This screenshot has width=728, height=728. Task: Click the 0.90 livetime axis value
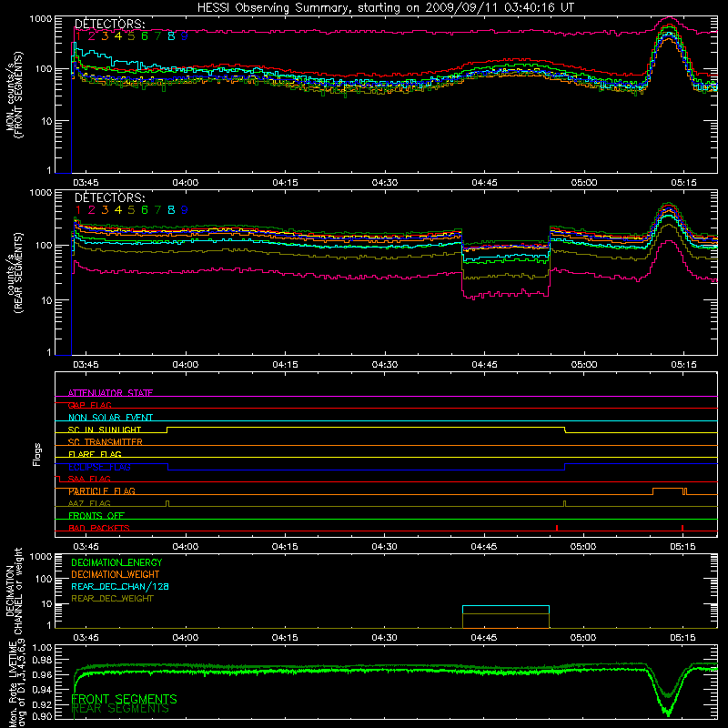pyautogui.click(x=42, y=716)
